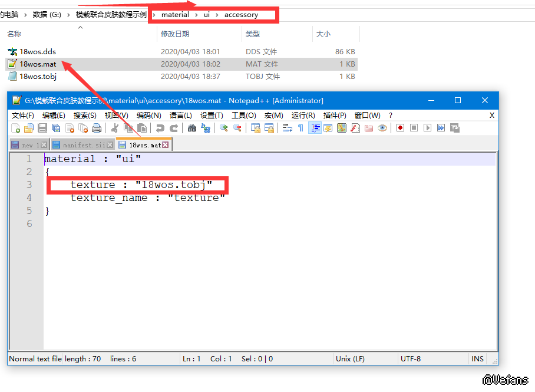Click the User Defined Language icon
This screenshot has height=392, width=535.
coord(328,128)
